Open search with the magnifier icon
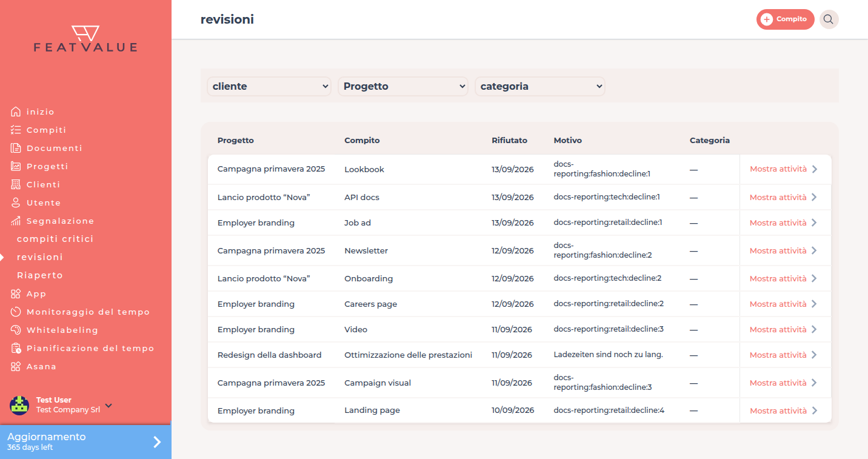This screenshot has height=459, width=868. tap(829, 19)
